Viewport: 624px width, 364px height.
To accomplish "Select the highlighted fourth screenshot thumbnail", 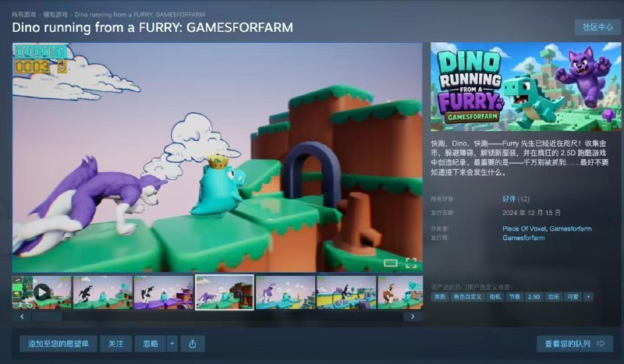I will click(225, 292).
